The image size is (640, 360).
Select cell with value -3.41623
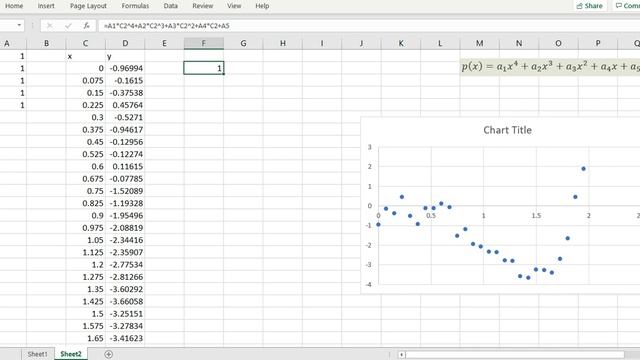pyautogui.click(x=125, y=338)
